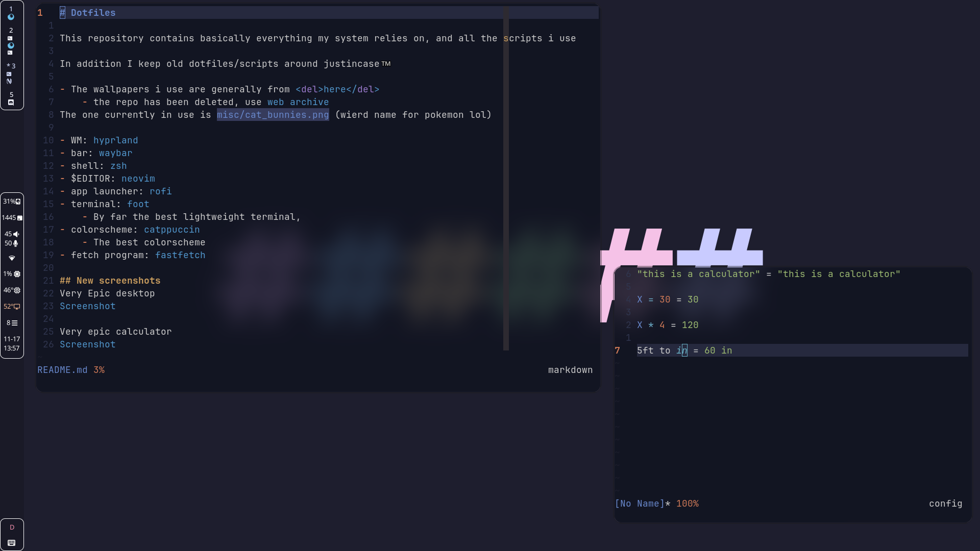Toggle the on-screen keyboard icon
Screen dimensions: 980x551
[12, 543]
